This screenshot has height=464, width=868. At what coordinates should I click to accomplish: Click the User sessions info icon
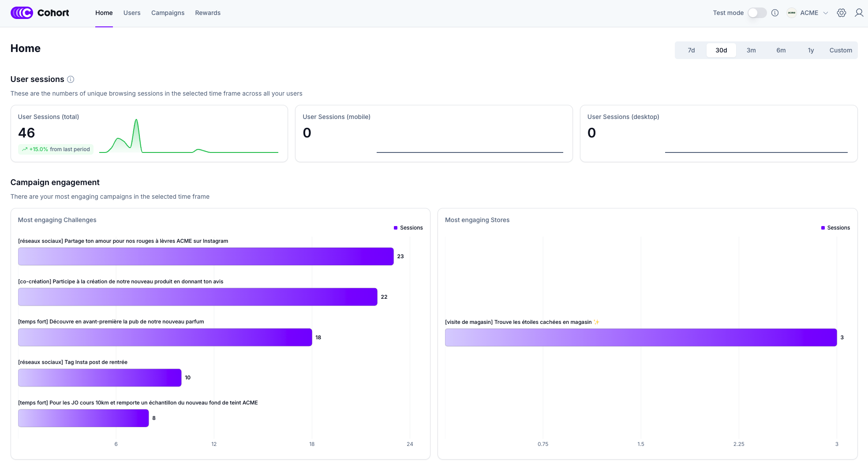click(71, 79)
